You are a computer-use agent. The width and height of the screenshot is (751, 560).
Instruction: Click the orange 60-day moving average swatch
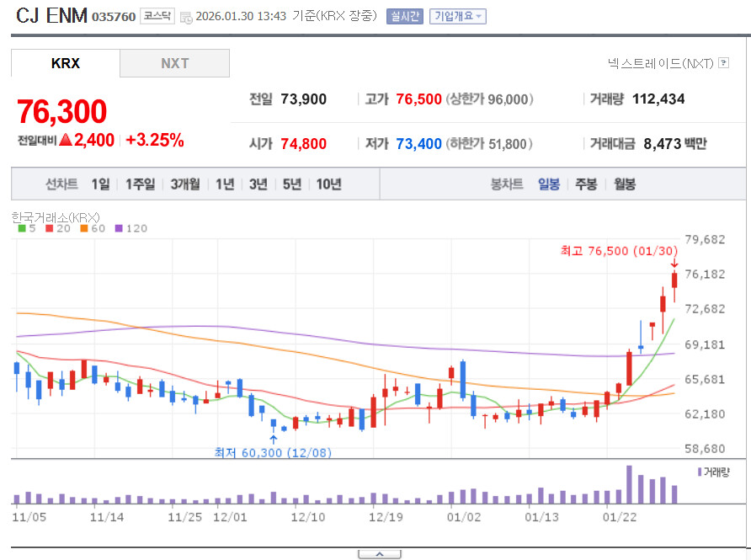[x=84, y=228]
